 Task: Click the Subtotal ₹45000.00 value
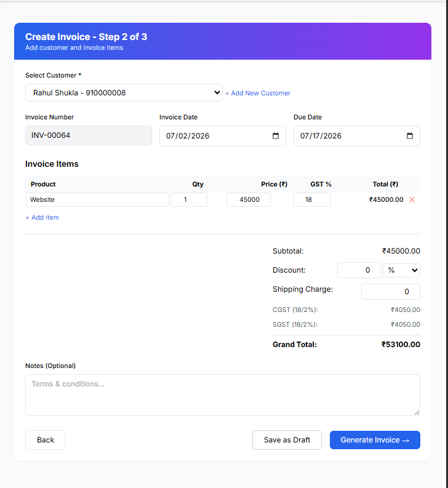coord(401,251)
